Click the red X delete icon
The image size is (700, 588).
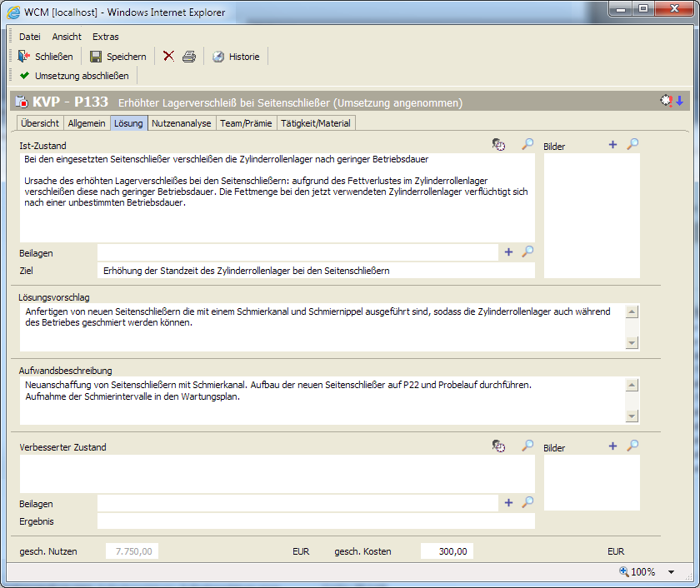click(168, 57)
